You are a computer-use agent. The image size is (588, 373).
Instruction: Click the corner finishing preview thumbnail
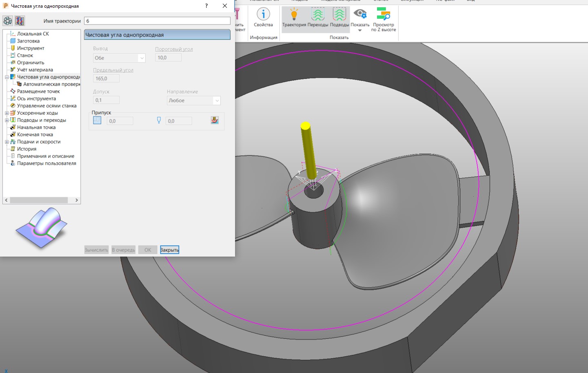[x=42, y=227]
